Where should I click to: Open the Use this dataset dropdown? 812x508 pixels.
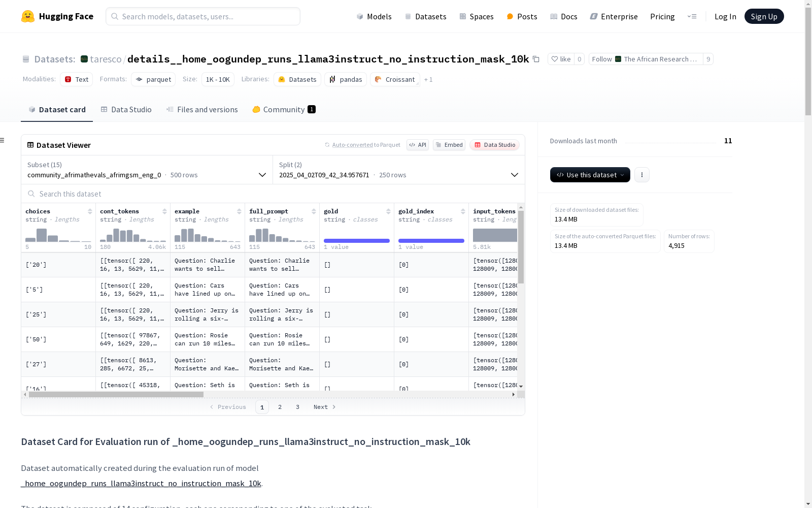pos(590,175)
